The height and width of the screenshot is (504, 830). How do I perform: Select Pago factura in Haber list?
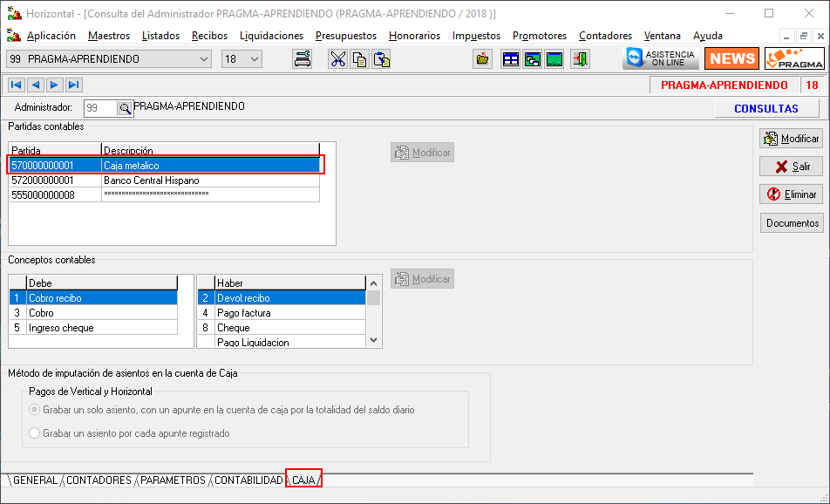[282, 313]
